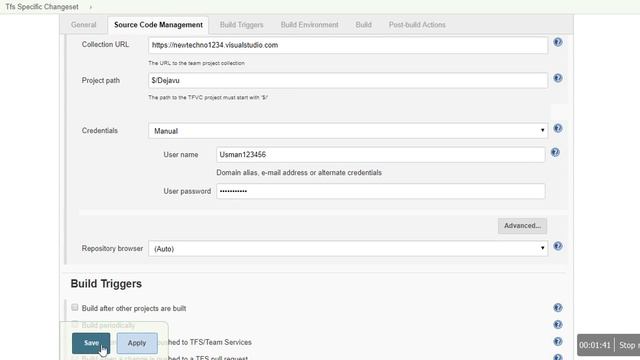This screenshot has width=640, height=360.
Task: Open help for pushed to TFS/Team Services
Action: [558, 342]
